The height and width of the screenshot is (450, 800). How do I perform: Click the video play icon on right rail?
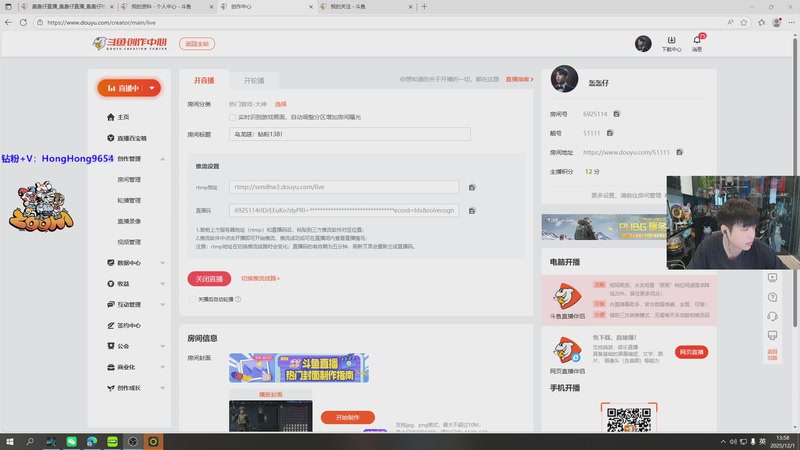tap(772, 278)
